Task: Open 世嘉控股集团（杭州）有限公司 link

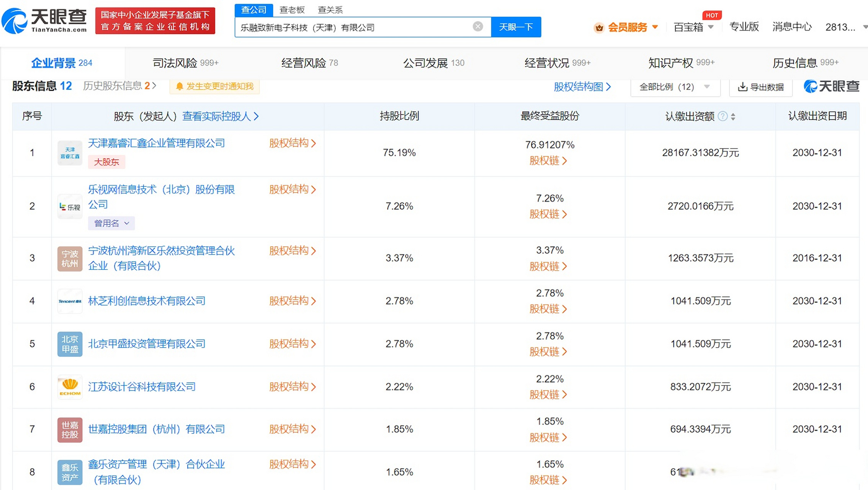Action: [x=157, y=429]
